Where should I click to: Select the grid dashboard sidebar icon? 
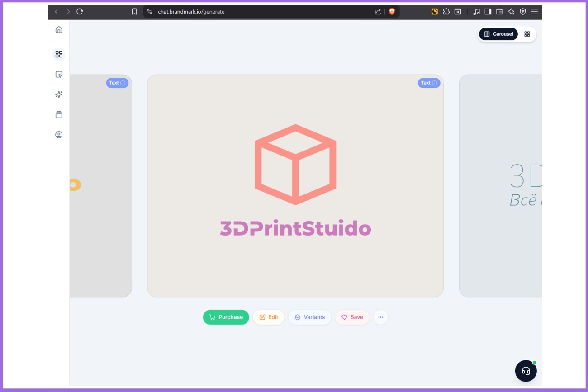pyautogui.click(x=59, y=54)
